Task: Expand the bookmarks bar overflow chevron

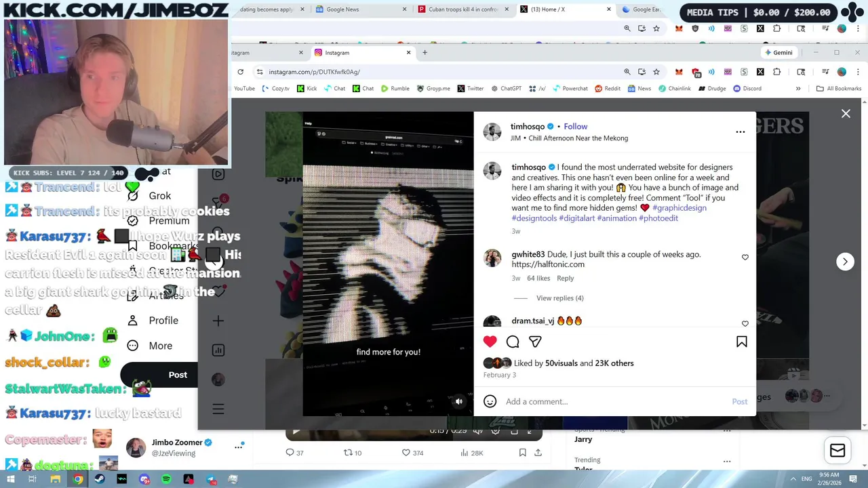Action: click(x=798, y=88)
